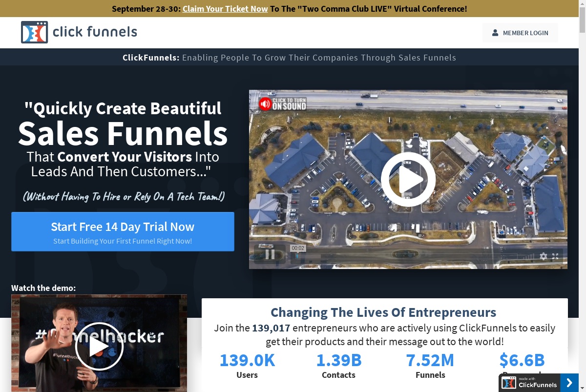Pause the main video
The image size is (586, 392).
point(270,254)
